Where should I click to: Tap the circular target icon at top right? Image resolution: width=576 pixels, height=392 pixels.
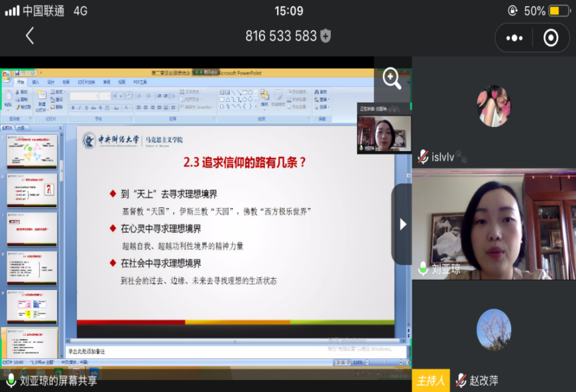point(551,38)
